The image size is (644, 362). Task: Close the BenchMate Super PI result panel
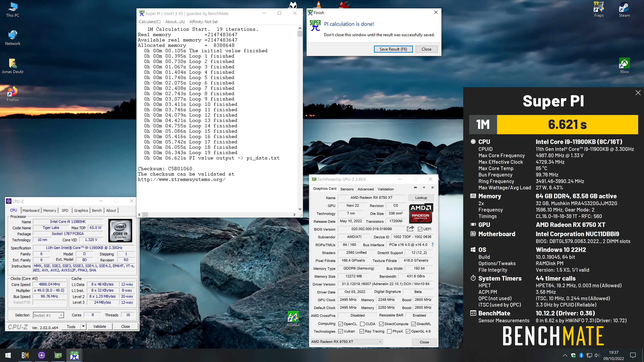coord(638,93)
